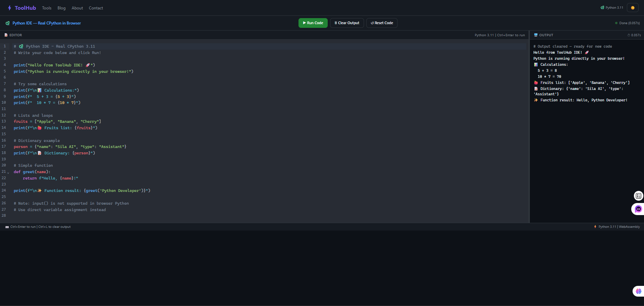This screenshot has width=644, height=306.
Task: Click the Python IDE snake icon
Action: (7, 23)
